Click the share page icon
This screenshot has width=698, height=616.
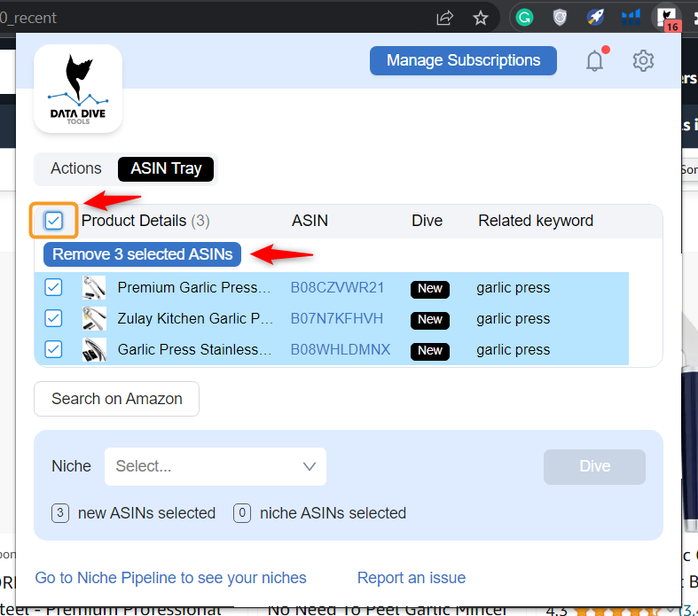point(444,19)
